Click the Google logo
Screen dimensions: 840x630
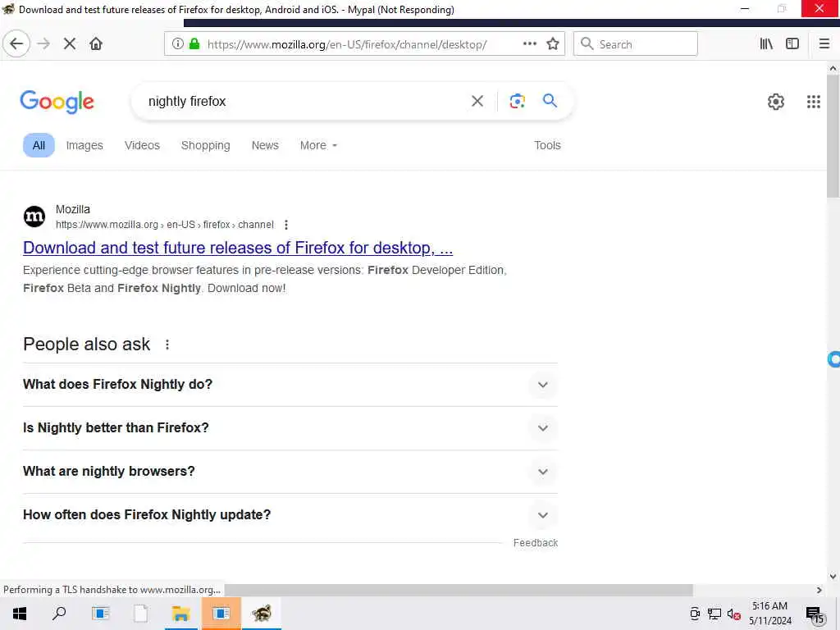click(x=57, y=102)
